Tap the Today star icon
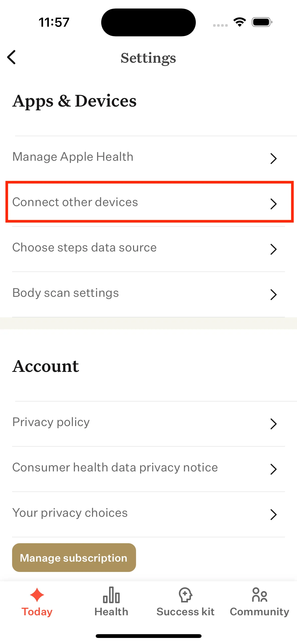 37,595
